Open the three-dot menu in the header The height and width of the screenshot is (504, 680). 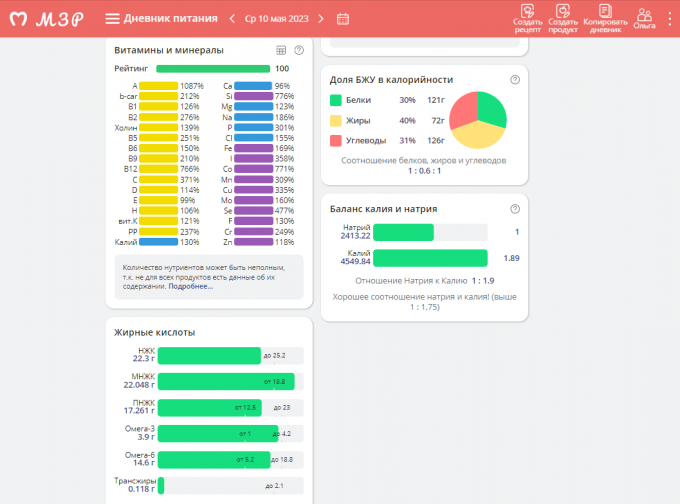670,19
